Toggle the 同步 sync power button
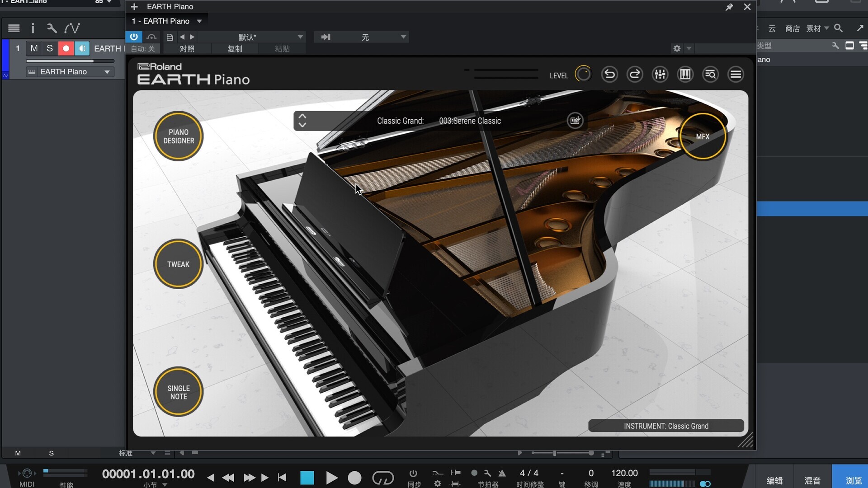This screenshot has width=868, height=488. (413, 473)
